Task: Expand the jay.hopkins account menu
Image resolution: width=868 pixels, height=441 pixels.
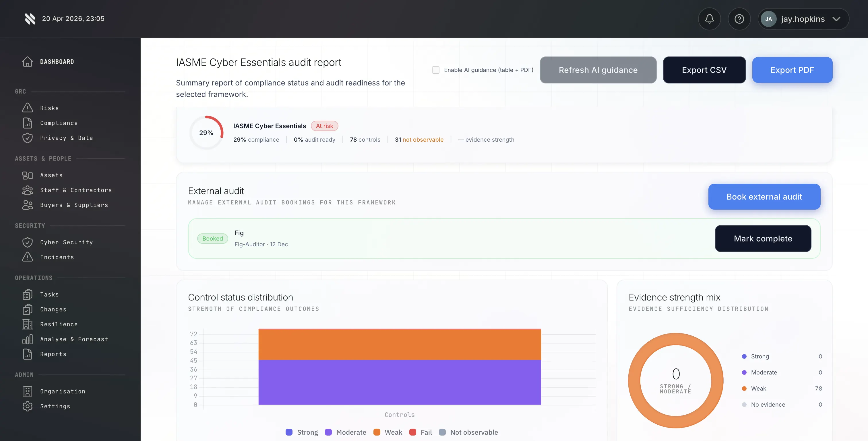Action: click(803, 19)
